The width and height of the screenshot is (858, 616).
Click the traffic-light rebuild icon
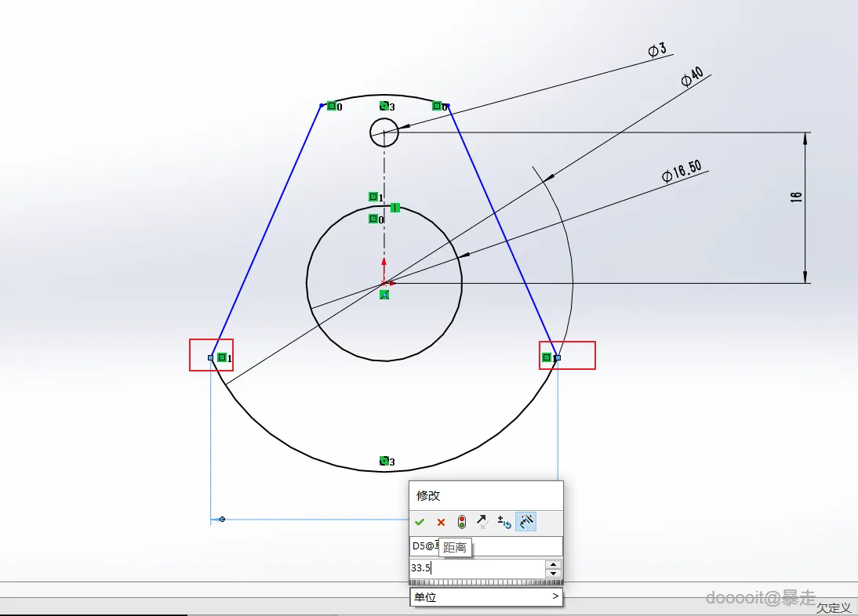point(462,522)
